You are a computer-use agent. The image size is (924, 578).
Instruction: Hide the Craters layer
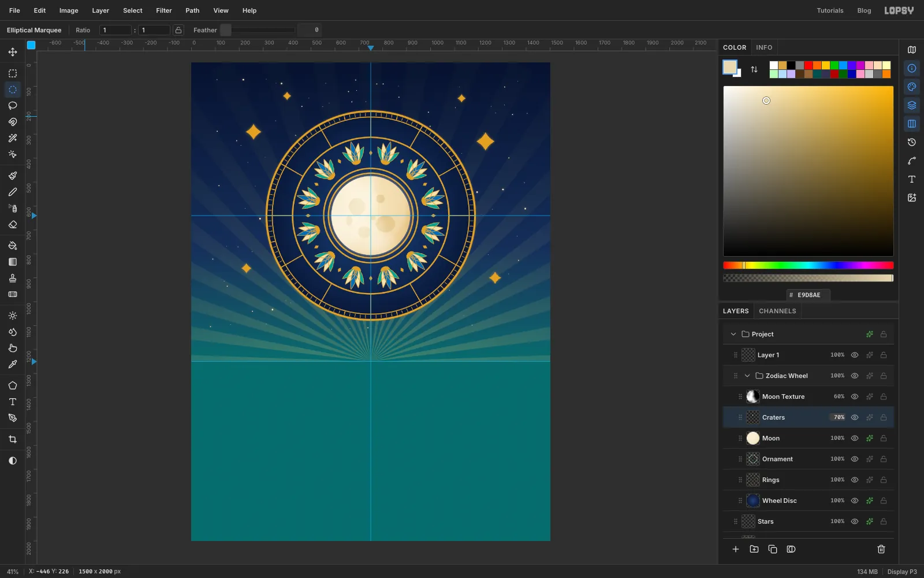click(855, 417)
